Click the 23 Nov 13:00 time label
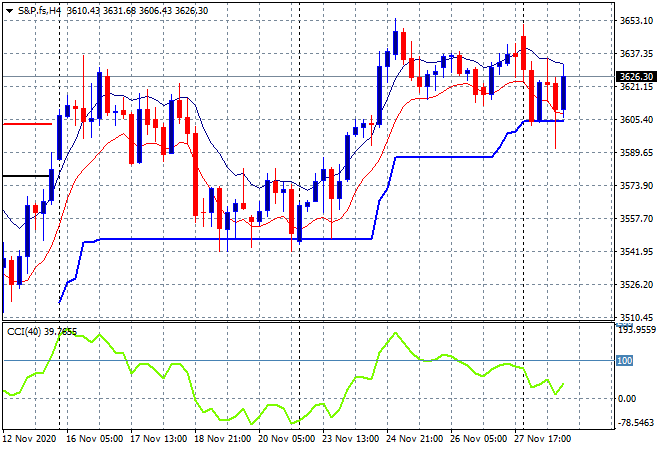660x450 pixels. click(351, 439)
